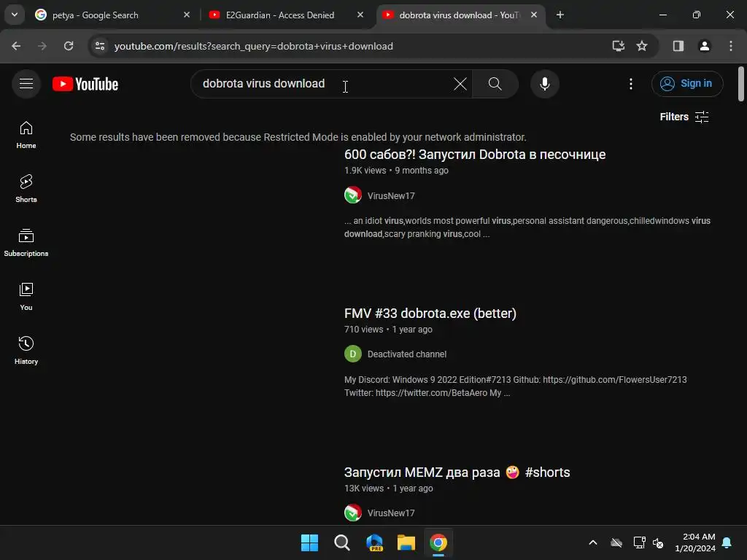Reload the page
The image size is (747, 560).
[69, 46]
